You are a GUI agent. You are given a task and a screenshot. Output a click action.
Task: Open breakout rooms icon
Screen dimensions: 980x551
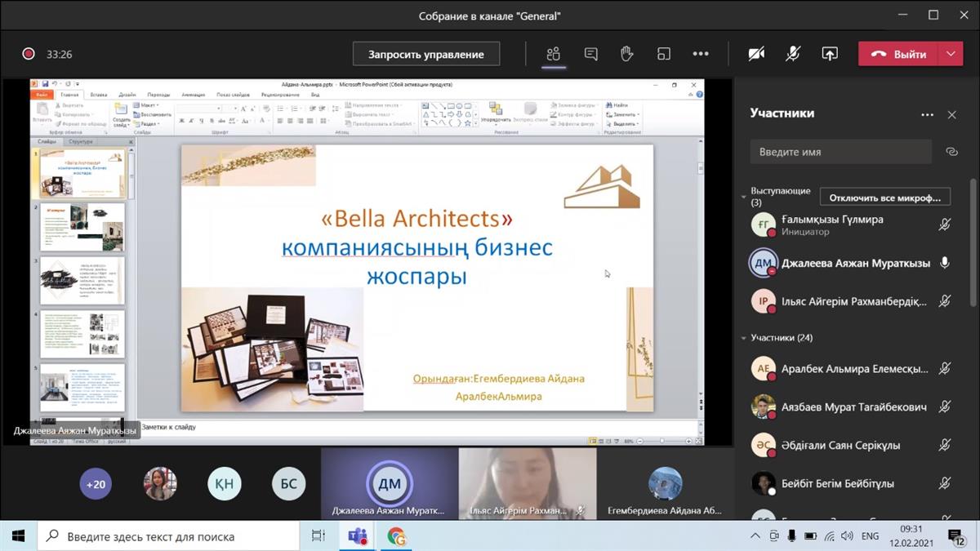tap(664, 55)
